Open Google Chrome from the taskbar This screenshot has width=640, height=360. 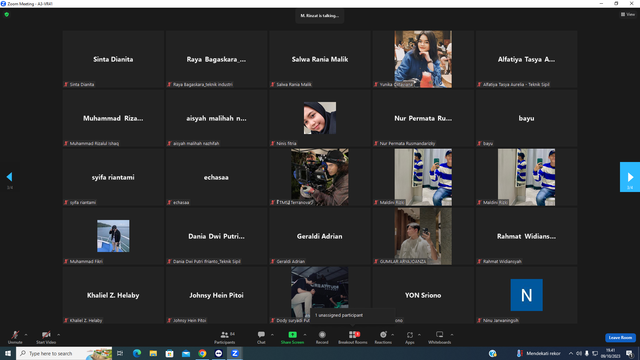pyautogui.click(x=202, y=353)
